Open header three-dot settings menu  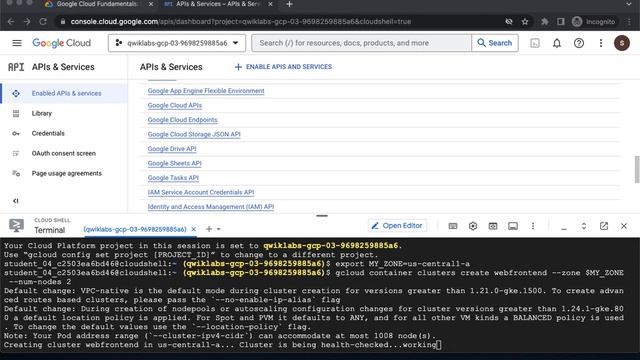[601, 43]
